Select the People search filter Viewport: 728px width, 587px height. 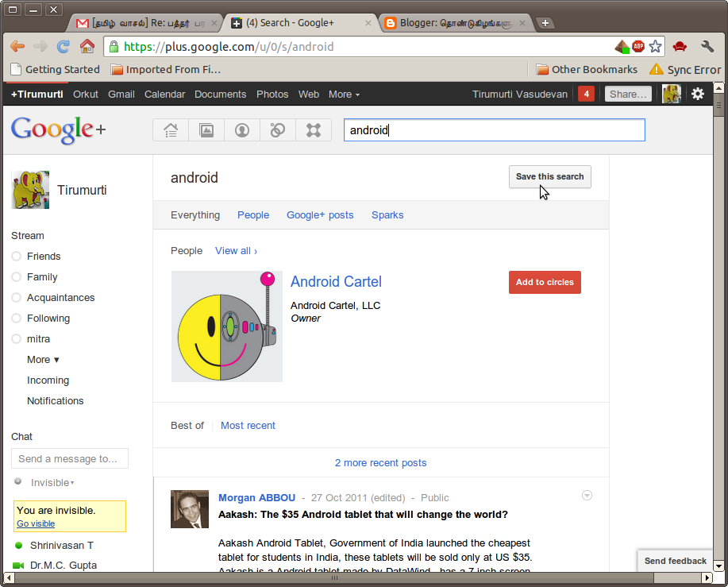coord(253,215)
